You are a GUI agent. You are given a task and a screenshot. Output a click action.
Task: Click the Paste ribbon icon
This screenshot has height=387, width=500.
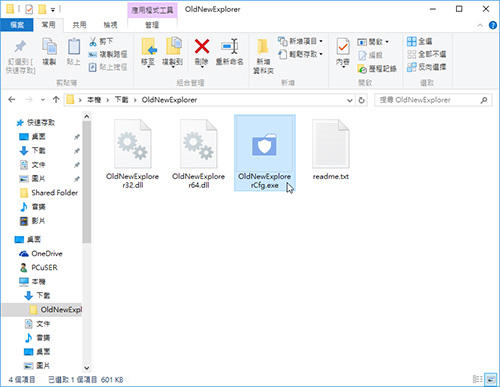tap(74, 52)
